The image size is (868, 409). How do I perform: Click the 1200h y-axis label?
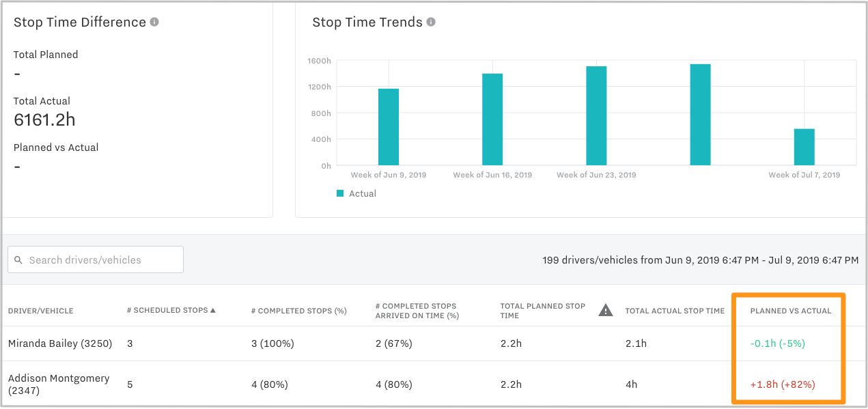tap(319, 87)
